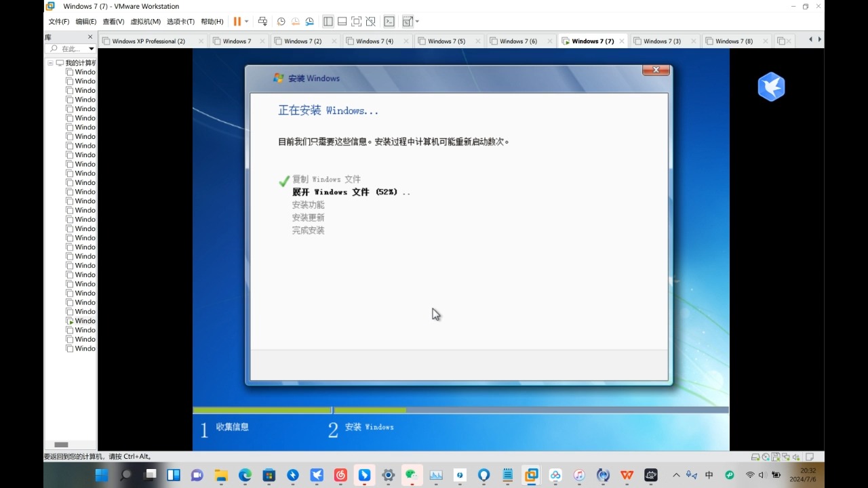Click the 安装更新 step text
Viewport: 868px width, 488px height.
[x=309, y=218]
